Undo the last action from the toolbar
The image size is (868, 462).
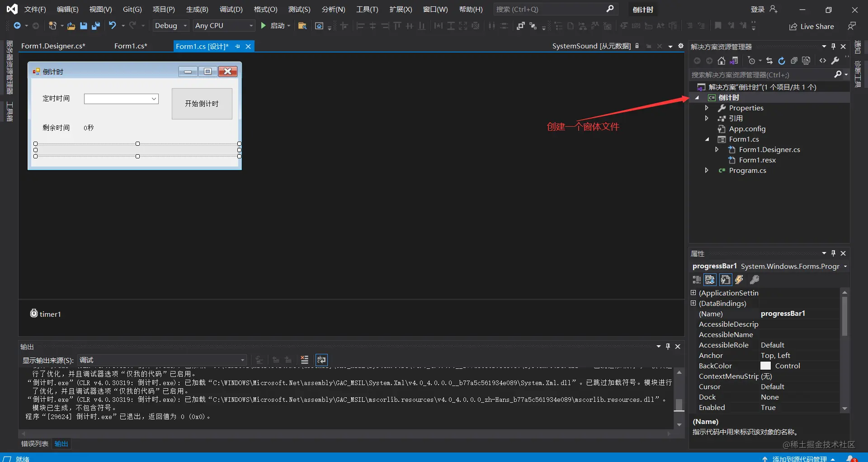113,26
